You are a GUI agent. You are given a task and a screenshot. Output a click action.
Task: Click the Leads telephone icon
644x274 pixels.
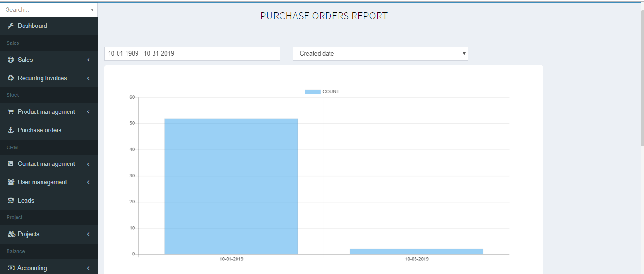point(11,201)
